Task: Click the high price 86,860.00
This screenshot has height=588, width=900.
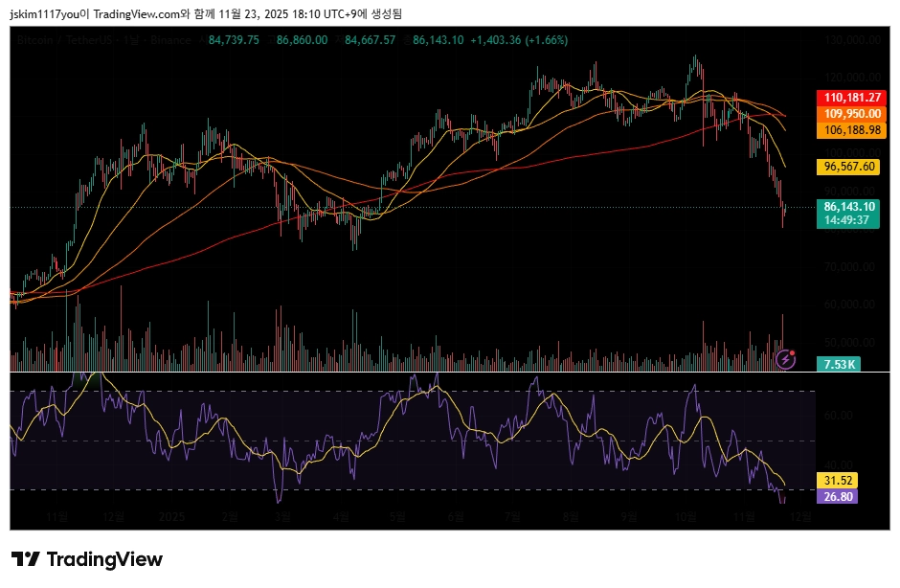Action: coord(302,40)
